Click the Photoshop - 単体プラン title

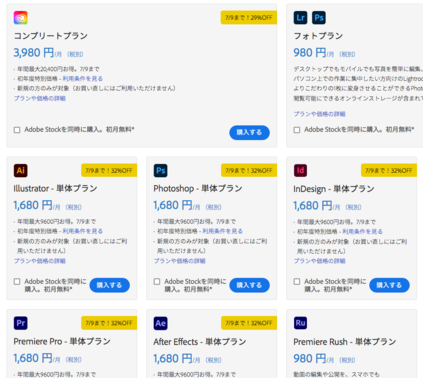(x=198, y=188)
